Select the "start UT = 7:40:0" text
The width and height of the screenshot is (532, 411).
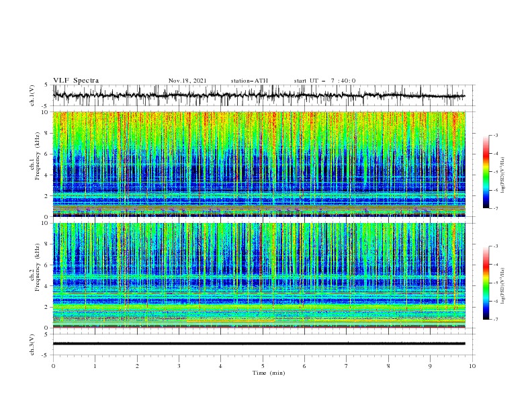pyautogui.click(x=324, y=81)
